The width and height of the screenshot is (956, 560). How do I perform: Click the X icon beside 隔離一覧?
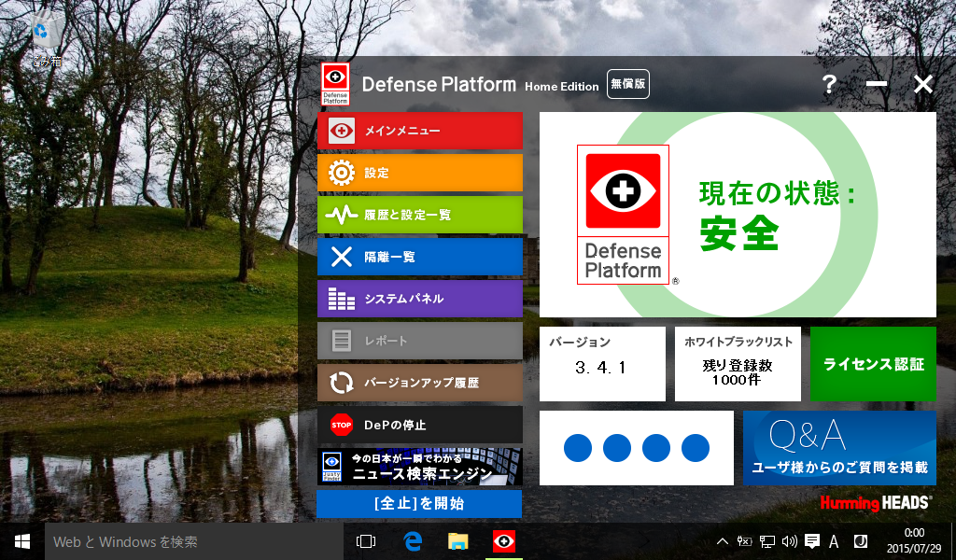pyautogui.click(x=342, y=257)
